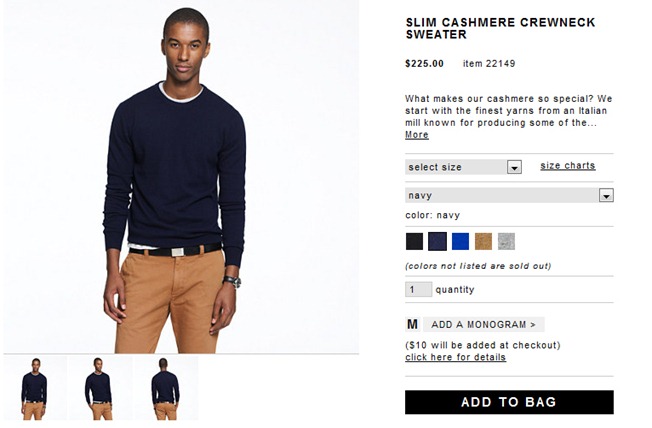The height and width of the screenshot is (428, 652).
Task: Expand description with the More link
Action: (417, 135)
